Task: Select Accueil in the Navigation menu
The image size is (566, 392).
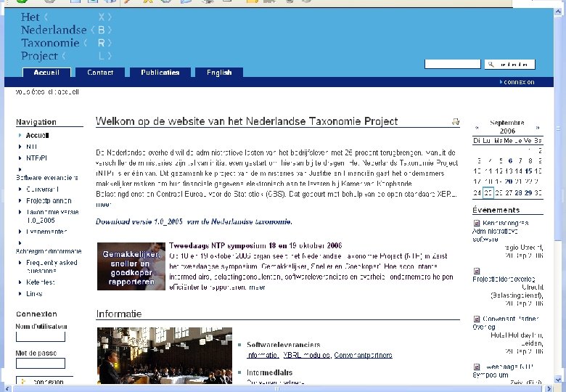Action: click(37, 135)
